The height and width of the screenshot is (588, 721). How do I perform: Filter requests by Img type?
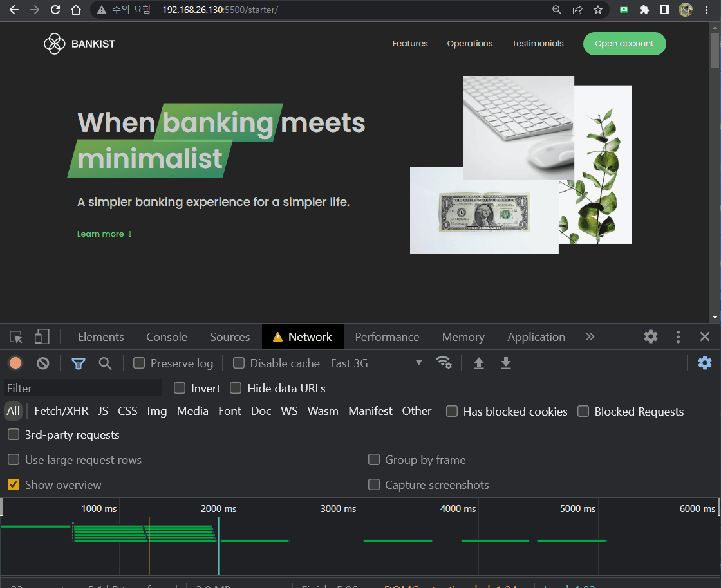(x=157, y=411)
